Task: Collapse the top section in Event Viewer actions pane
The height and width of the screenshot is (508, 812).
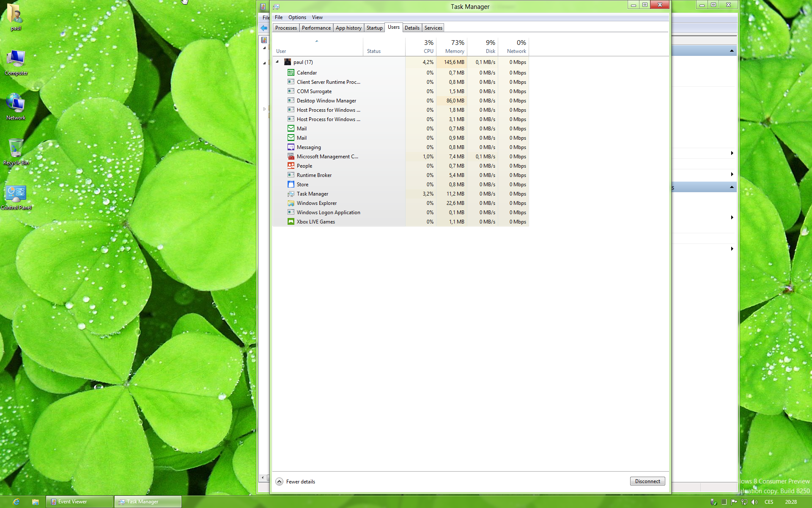Action: point(732,51)
